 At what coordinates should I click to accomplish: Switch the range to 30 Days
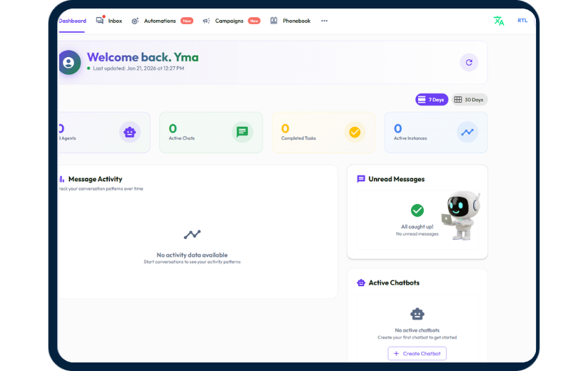(x=469, y=100)
